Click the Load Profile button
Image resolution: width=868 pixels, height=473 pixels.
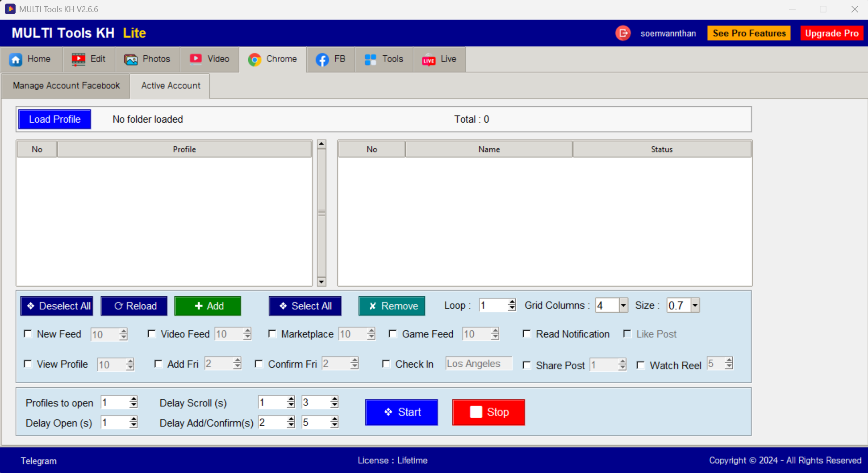[x=54, y=119]
